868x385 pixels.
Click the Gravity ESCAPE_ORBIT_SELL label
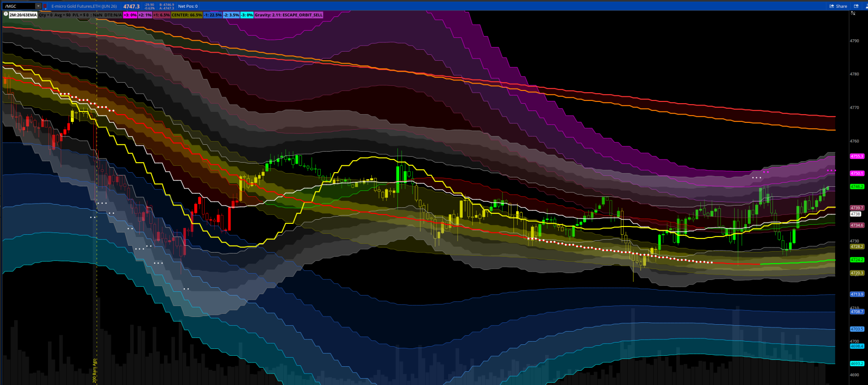pos(288,15)
